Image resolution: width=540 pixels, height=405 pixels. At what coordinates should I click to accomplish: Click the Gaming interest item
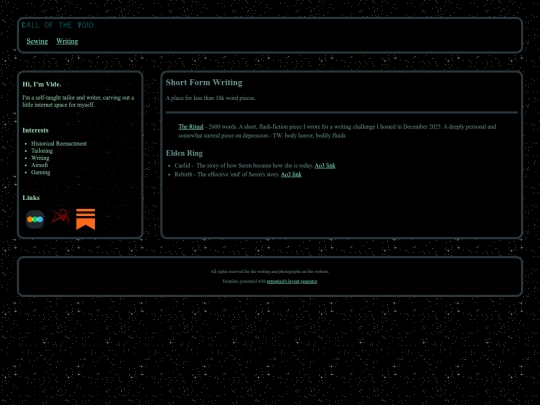coord(41,173)
